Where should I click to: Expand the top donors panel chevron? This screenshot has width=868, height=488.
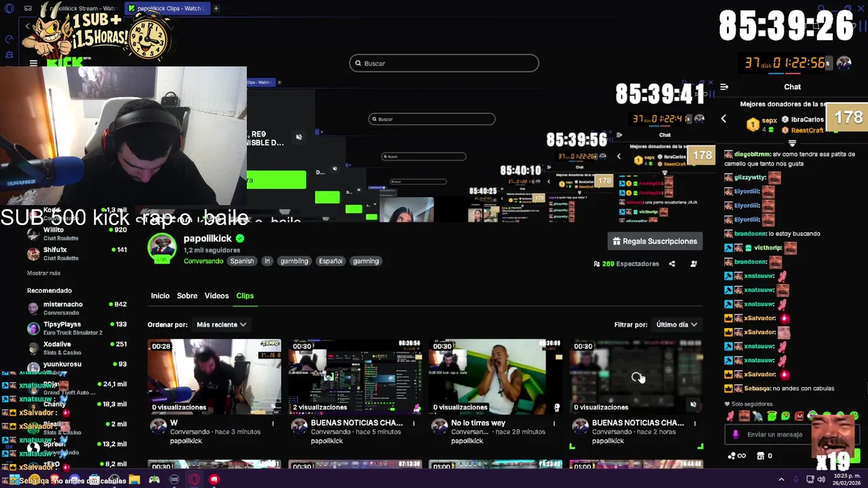point(792,143)
